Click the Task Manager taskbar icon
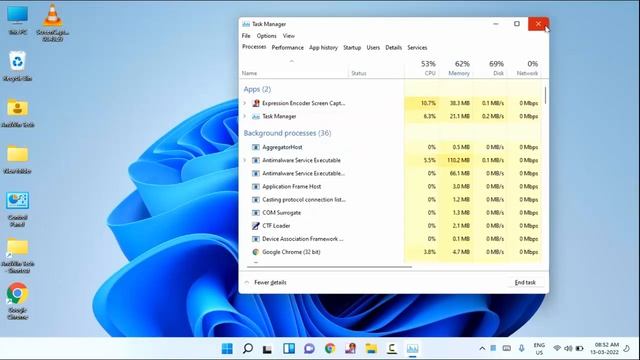This screenshot has height=360, width=640. point(412,348)
